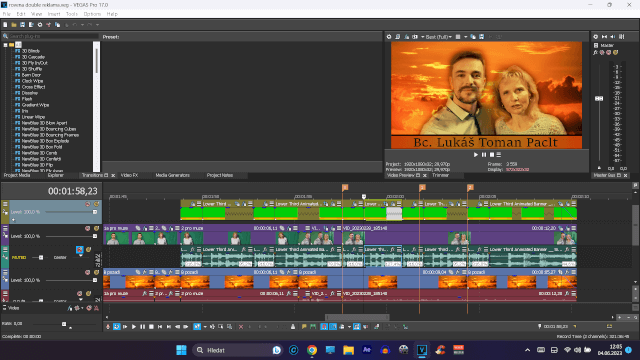Viewport: 640px width, 360px height.
Task: Open the Overlays grid dropdown arrow
Action: (x=465, y=37)
